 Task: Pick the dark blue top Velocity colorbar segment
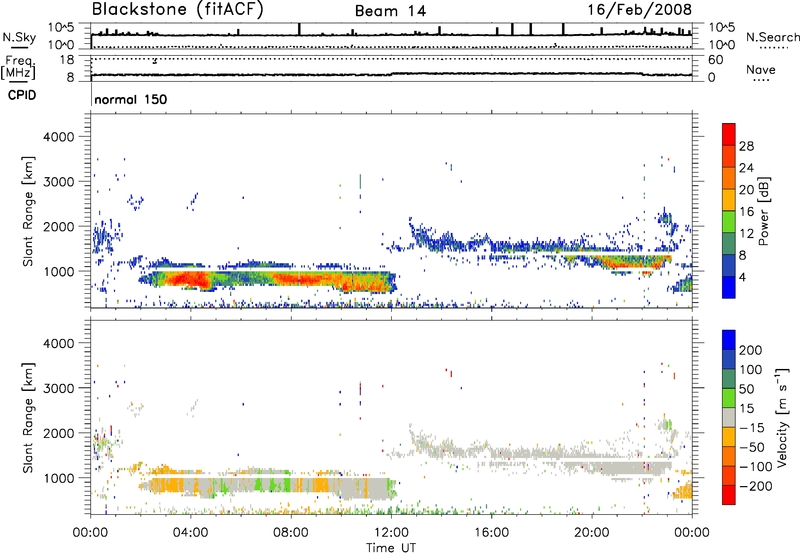727,338
